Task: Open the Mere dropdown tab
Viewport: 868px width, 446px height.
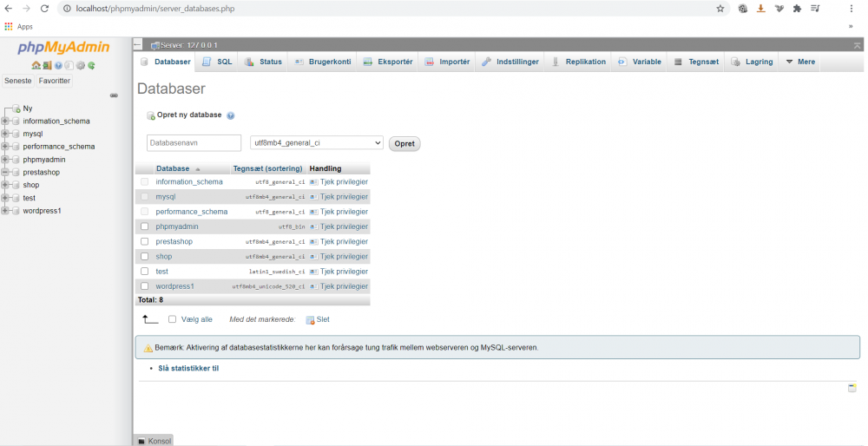Action: (800, 62)
